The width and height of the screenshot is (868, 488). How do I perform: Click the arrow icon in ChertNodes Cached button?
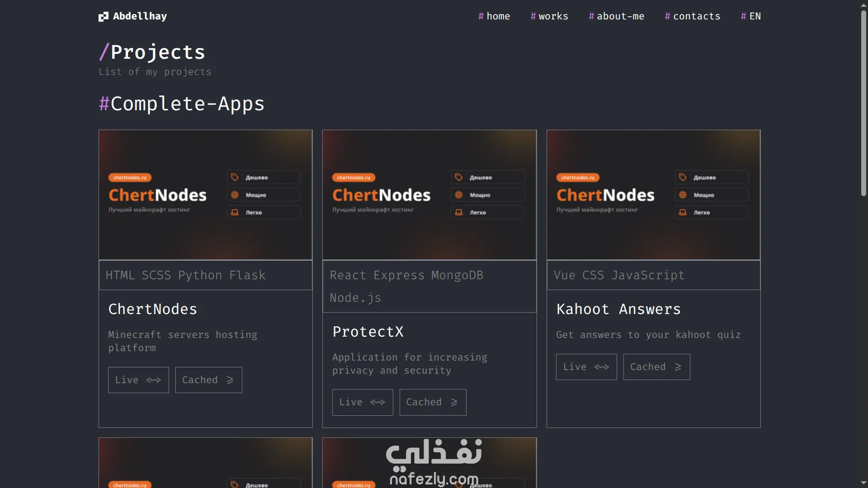point(230,380)
